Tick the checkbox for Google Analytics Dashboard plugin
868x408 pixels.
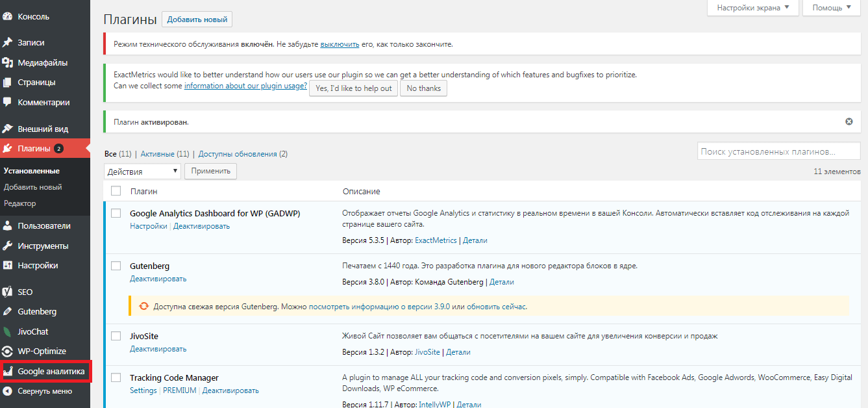coord(116,213)
